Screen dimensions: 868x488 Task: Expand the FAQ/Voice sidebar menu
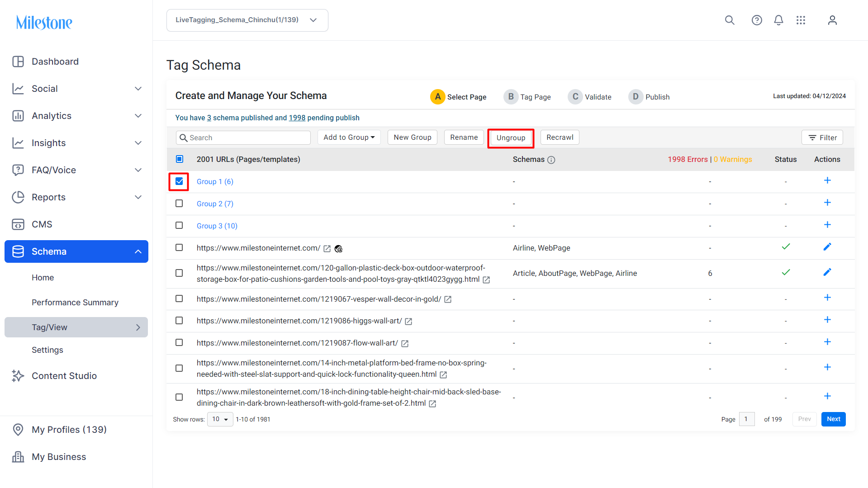[138, 170]
